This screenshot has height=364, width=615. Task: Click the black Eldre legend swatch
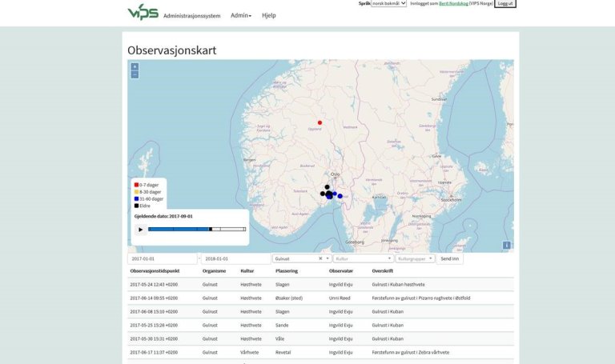[136, 206]
